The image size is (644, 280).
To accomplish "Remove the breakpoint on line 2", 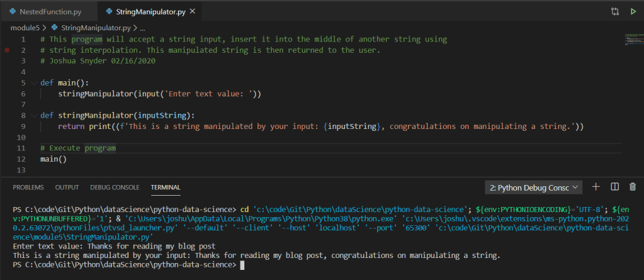I will tap(7, 50).
